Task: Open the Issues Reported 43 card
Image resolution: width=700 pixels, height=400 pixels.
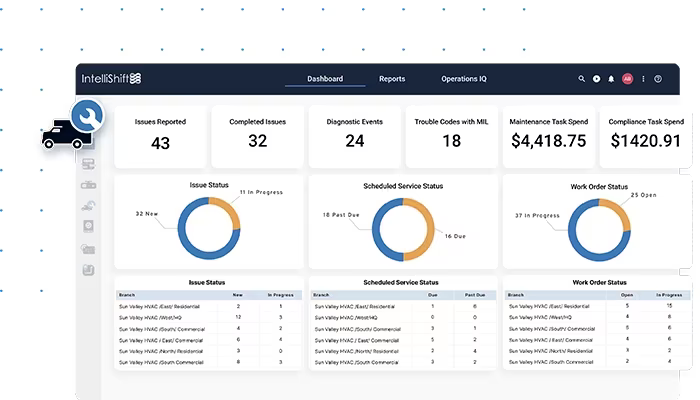Action: pyautogui.click(x=160, y=137)
